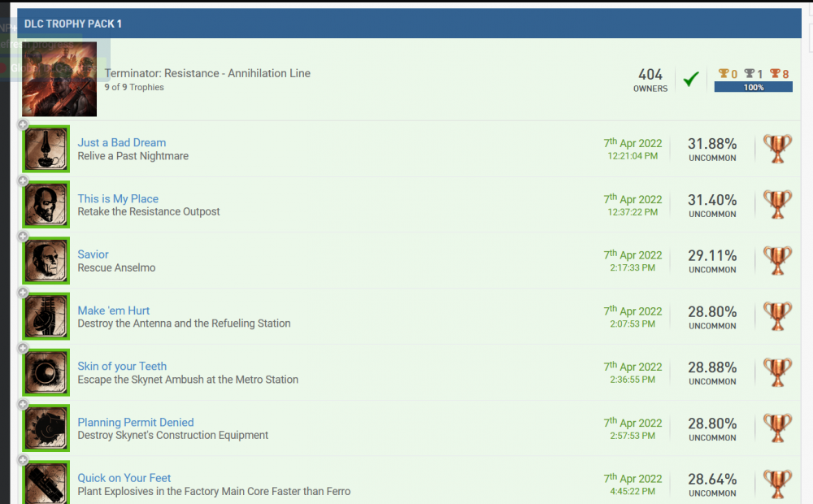Expand plus button on Skin of your Teeth
Viewport: 813px width, 504px height.
(23, 350)
